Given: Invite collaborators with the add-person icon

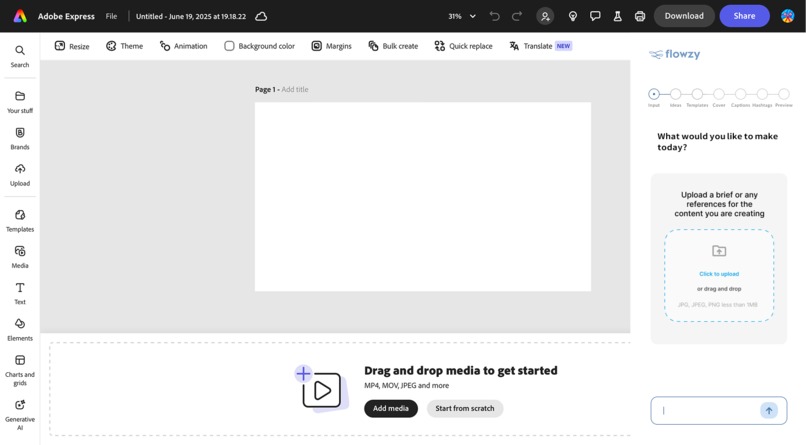Looking at the screenshot, I should [x=545, y=16].
